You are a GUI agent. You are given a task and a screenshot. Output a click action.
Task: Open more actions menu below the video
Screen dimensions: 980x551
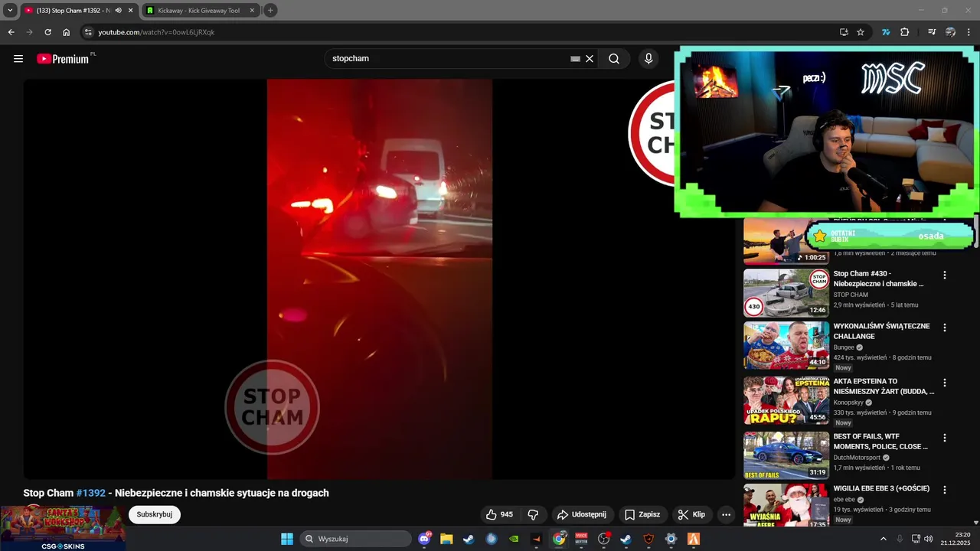coord(726,514)
